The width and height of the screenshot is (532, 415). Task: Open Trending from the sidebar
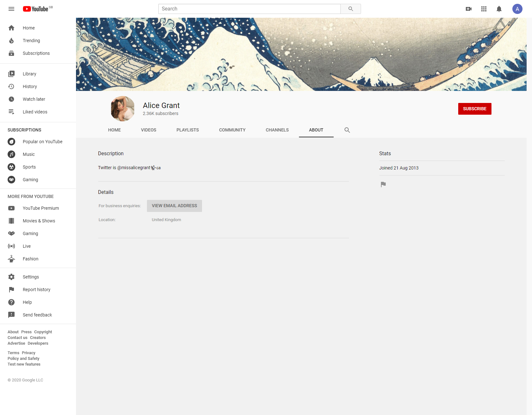click(x=31, y=41)
